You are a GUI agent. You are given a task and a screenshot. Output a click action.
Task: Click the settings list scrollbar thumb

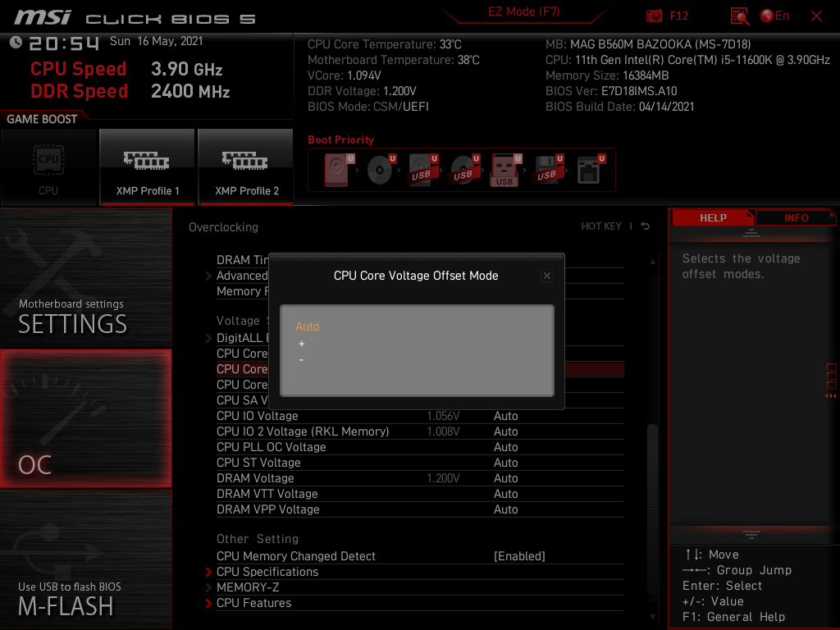tap(652, 509)
